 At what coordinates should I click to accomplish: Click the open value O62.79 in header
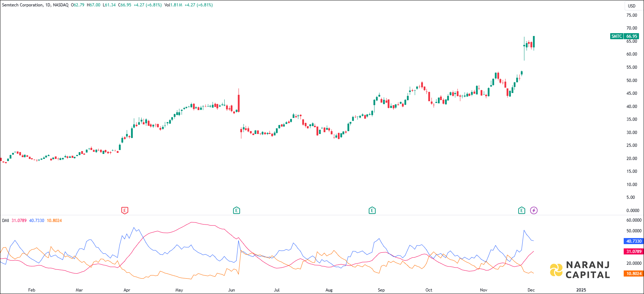pos(78,5)
